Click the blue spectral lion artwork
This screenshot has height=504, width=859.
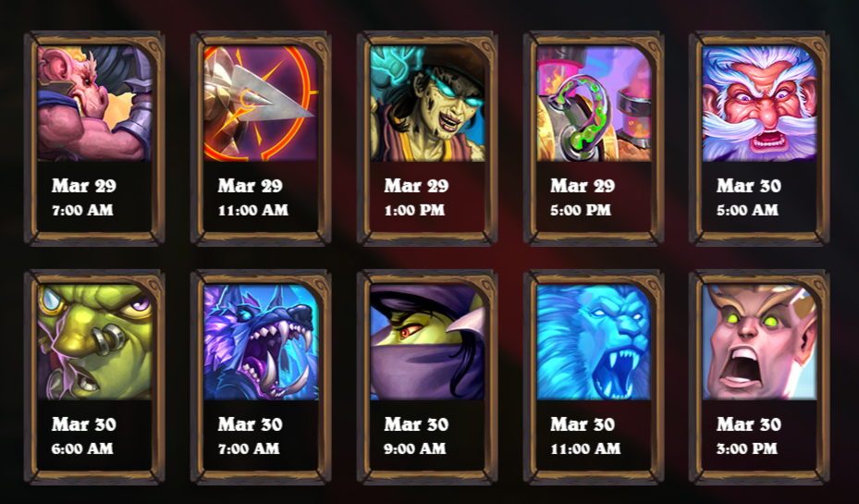pos(594,342)
